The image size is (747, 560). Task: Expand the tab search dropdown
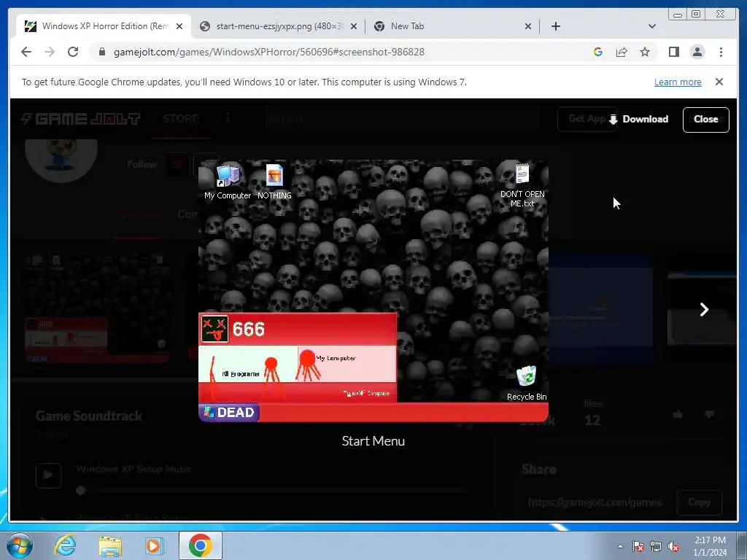click(652, 26)
